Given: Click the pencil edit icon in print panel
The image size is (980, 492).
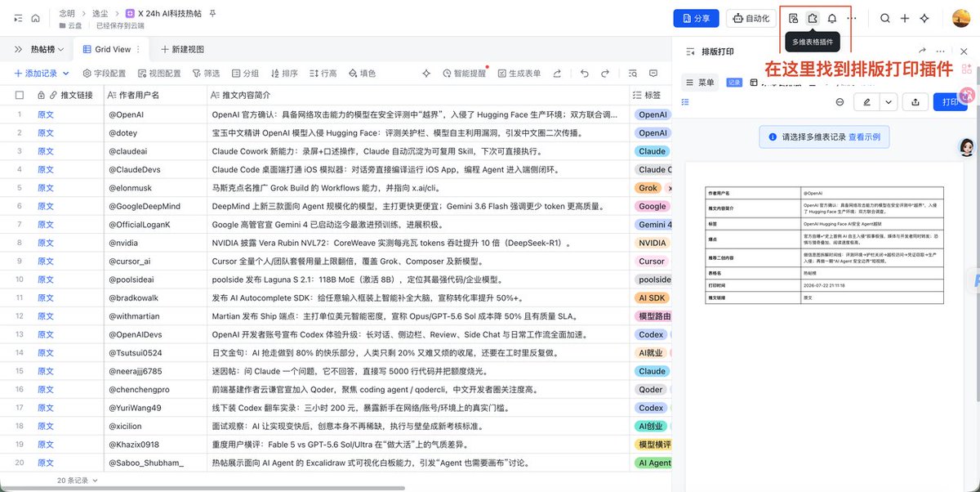Looking at the screenshot, I should coord(866,102).
